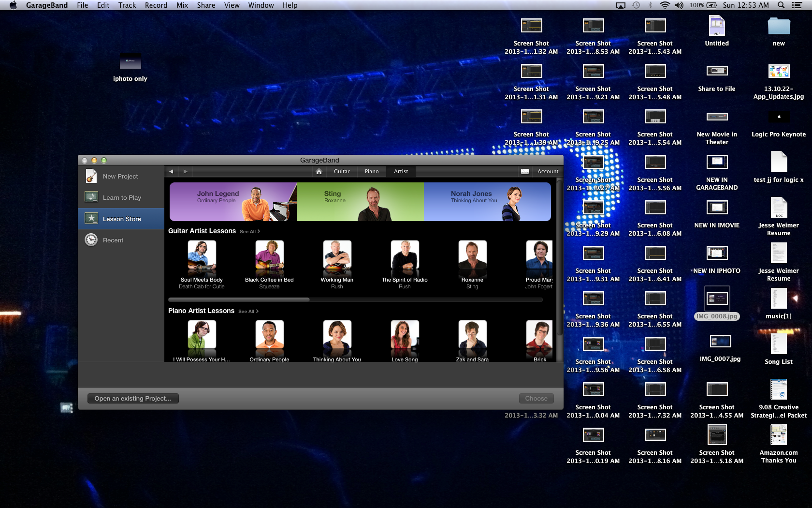Select Zak and Sara piano lesson
812x508 pixels.
[472, 341]
